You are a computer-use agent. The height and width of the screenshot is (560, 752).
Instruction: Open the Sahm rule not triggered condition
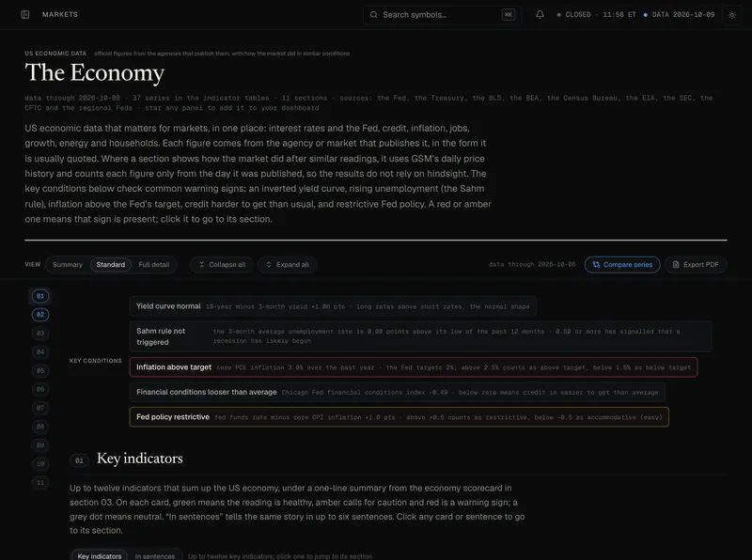click(420, 336)
